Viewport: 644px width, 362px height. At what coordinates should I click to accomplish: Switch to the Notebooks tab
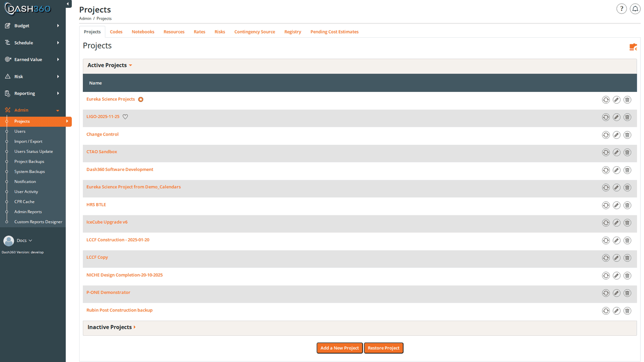(143, 32)
